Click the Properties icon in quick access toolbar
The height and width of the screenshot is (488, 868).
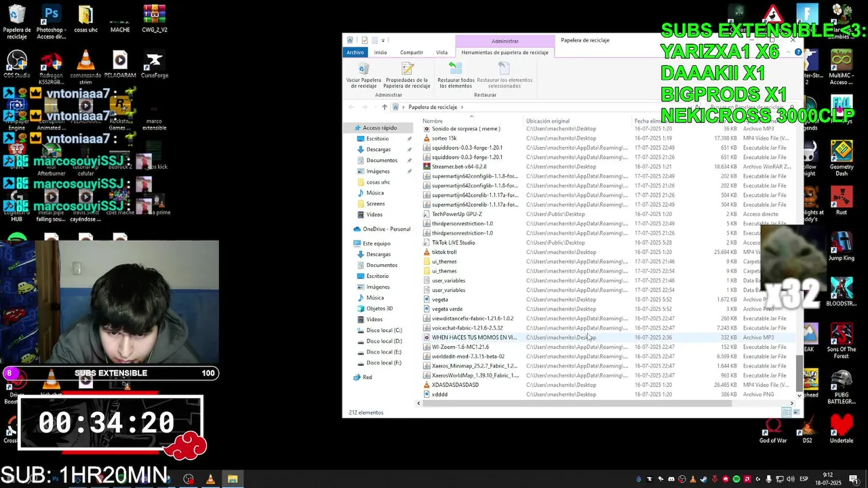click(x=364, y=40)
